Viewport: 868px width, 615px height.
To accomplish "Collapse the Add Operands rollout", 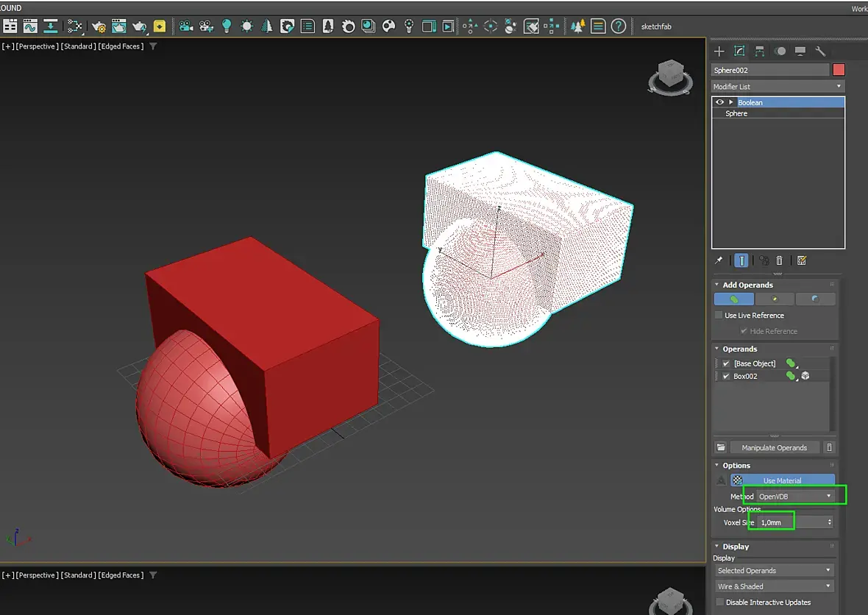I will coord(747,285).
